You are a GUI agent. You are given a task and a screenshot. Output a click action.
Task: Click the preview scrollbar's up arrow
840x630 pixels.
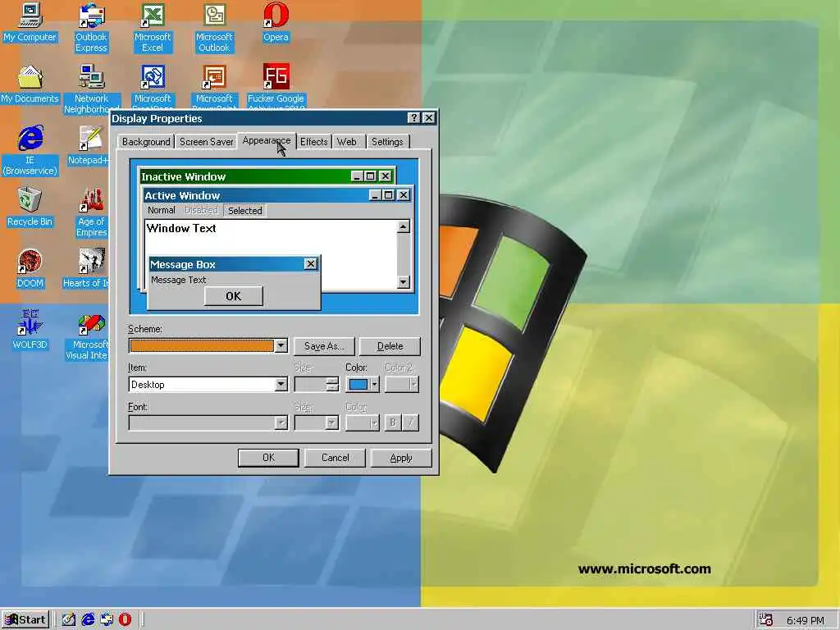404,226
